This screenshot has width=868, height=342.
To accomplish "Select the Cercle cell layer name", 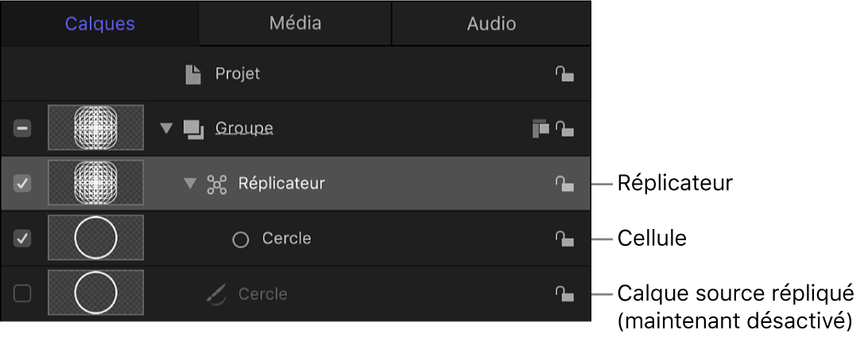I will coord(286,239).
